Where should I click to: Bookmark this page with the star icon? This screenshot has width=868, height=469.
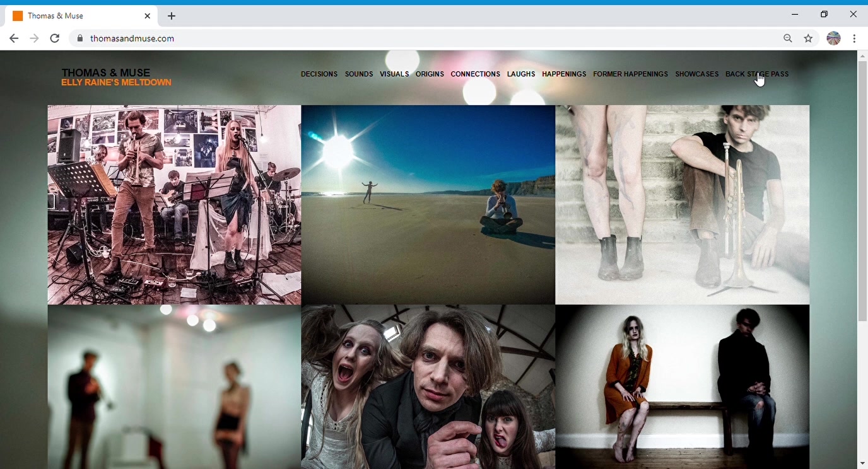(x=808, y=38)
